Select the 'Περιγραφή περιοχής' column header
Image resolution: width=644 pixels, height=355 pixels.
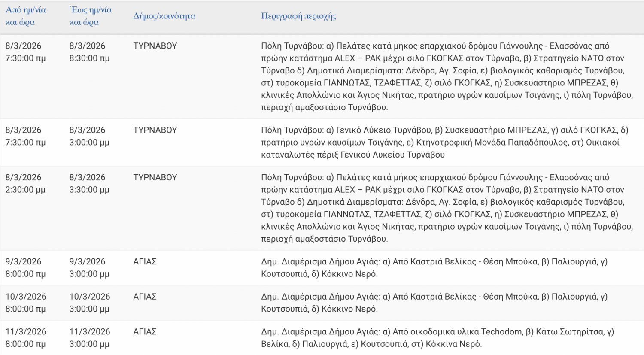[298, 16]
